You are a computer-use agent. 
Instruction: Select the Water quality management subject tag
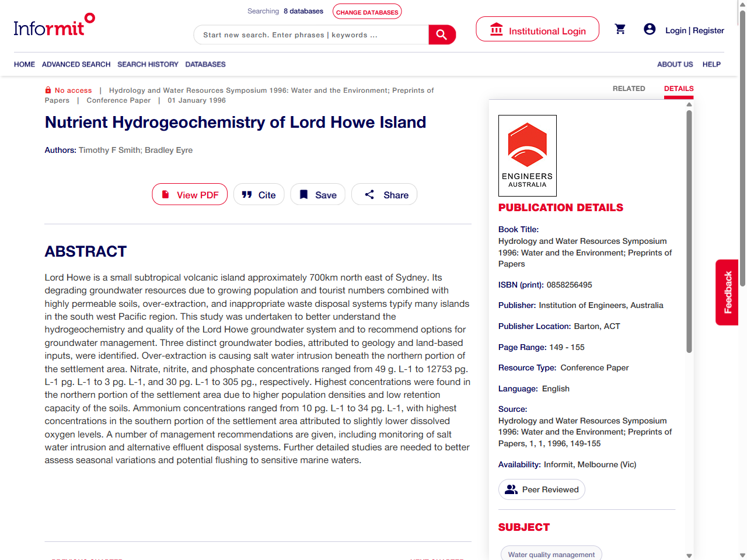[x=551, y=554]
